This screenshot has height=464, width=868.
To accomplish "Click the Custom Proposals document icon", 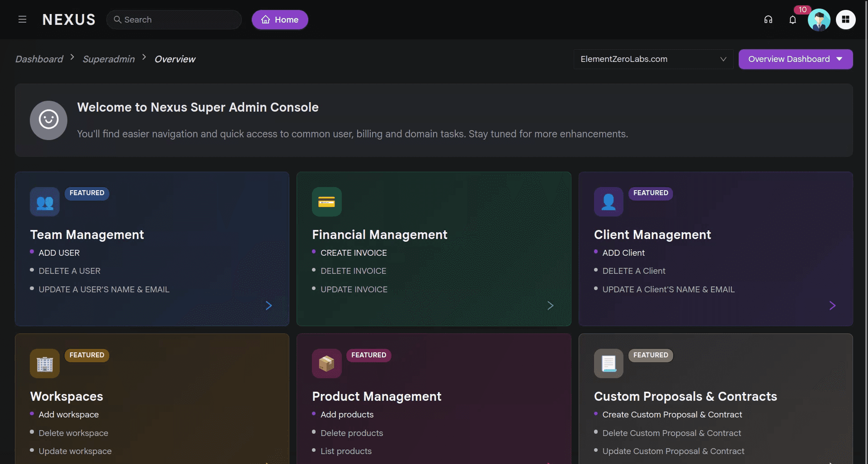I will [x=609, y=363].
